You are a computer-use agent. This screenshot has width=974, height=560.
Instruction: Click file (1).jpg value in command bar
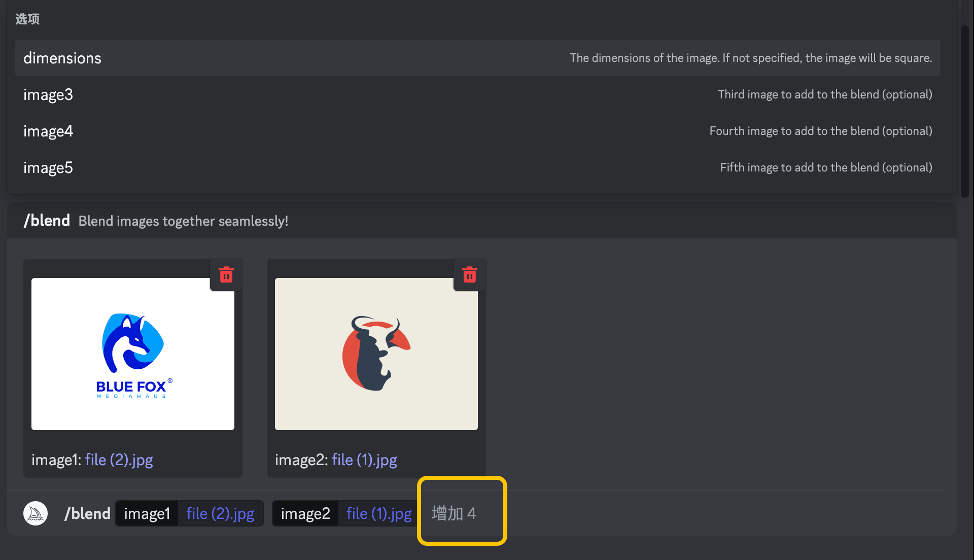379,513
